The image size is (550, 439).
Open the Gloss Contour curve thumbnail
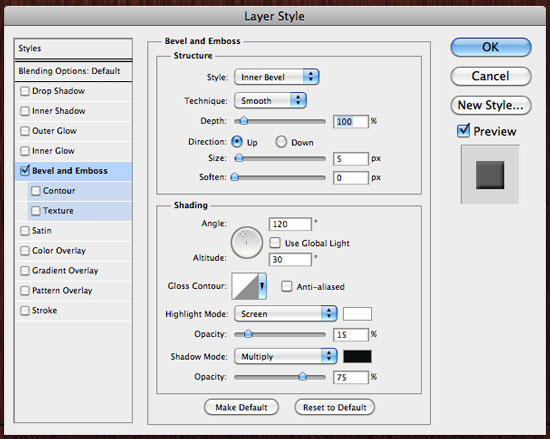click(x=245, y=286)
